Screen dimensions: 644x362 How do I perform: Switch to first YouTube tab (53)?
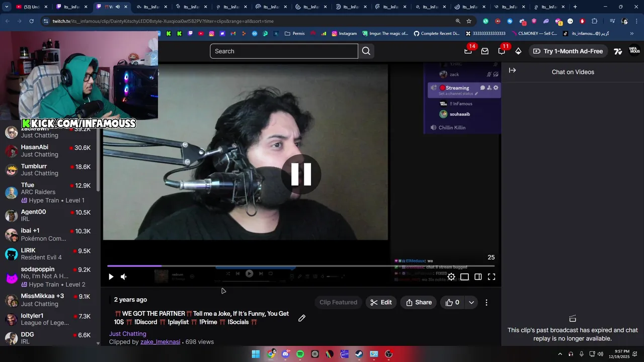[x=32, y=7]
